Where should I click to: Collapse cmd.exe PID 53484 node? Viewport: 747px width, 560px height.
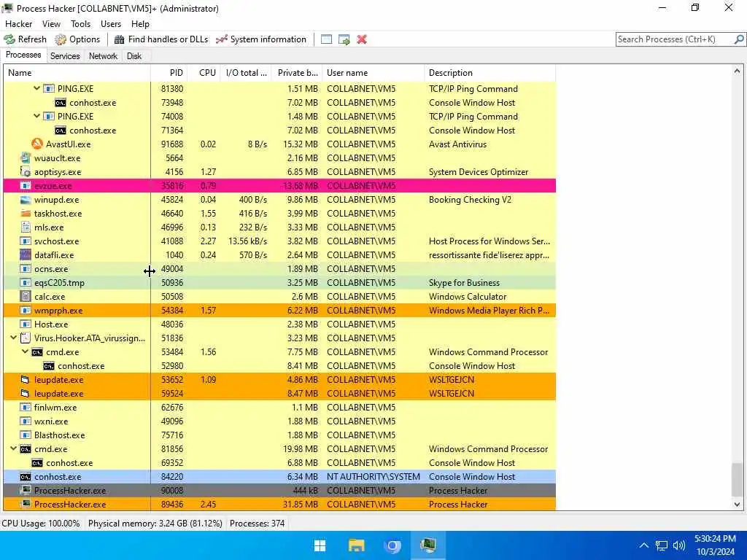(x=26, y=351)
